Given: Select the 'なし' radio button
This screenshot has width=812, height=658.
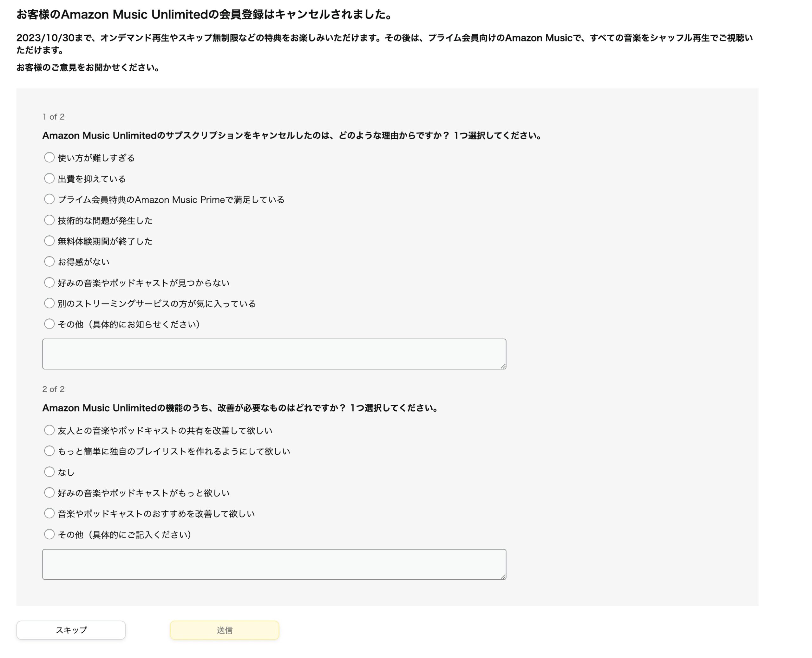Looking at the screenshot, I should pyautogui.click(x=49, y=472).
